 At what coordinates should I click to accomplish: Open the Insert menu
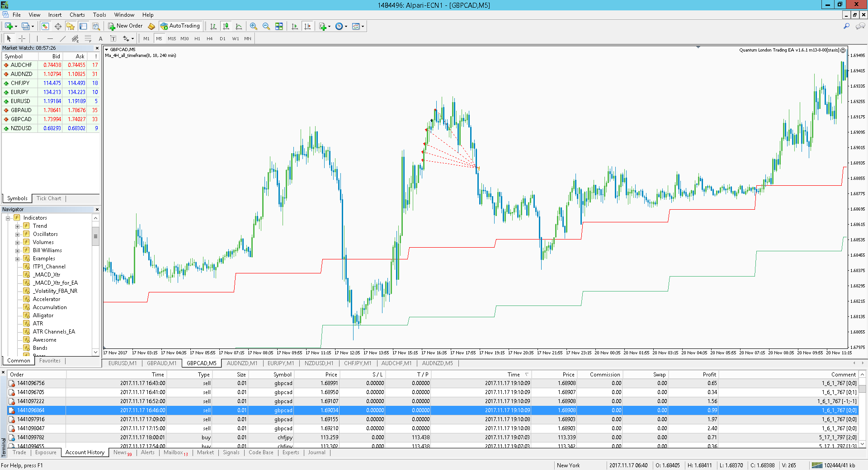coord(55,15)
